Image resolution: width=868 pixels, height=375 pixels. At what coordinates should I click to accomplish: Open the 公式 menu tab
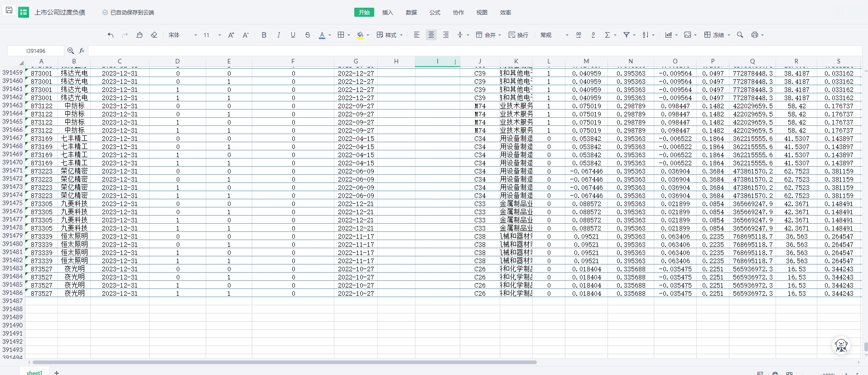click(435, 12)
